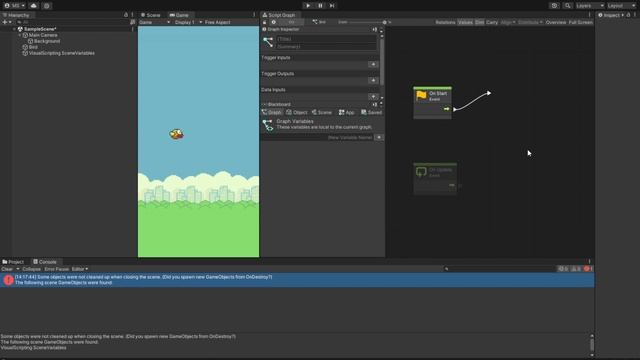640x360 pixels.
Task: Switch to the Project tab
Action: pos(13,262)
